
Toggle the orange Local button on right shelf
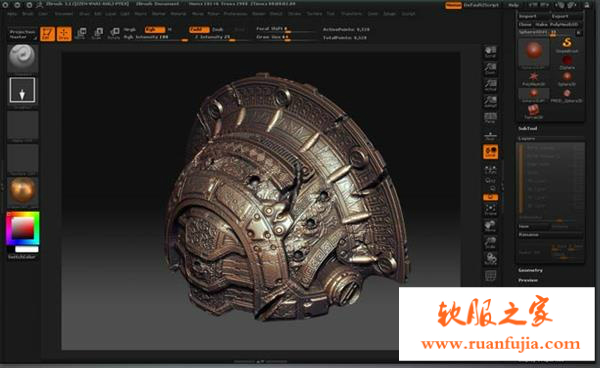[x=490, y=152]
